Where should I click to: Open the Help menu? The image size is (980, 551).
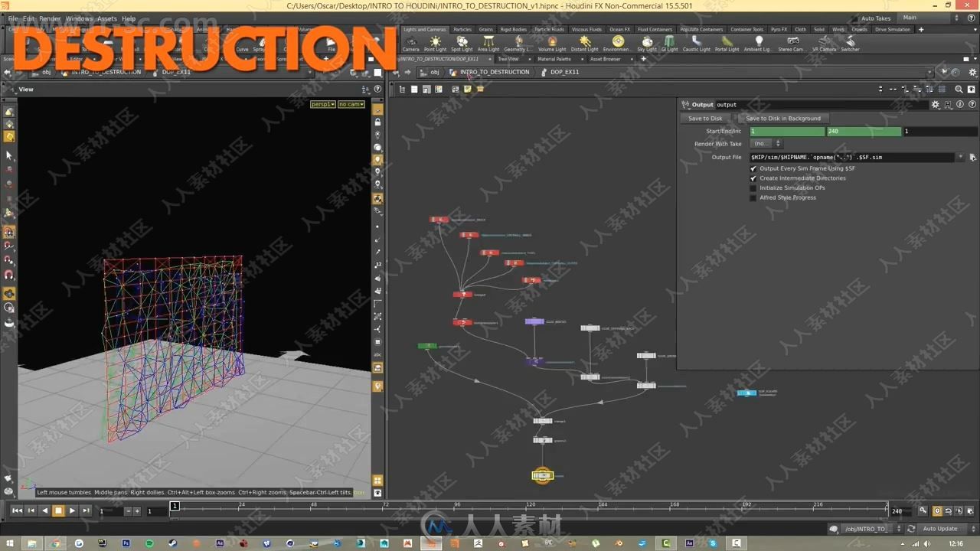point(129,18)
